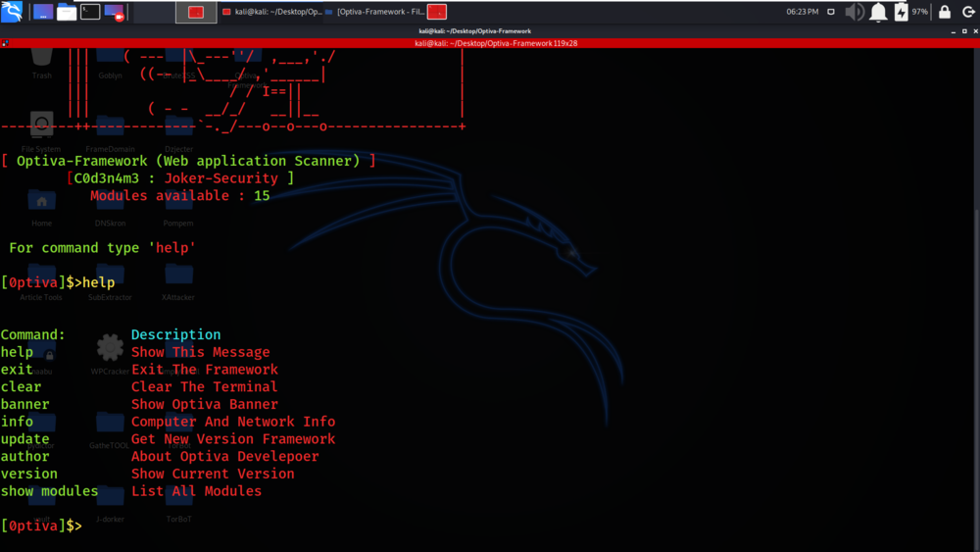This screenshot has height=552, width=980.
Task: Click the 'C0d3n4m3 : Joker-Security' line
Action: 180,178
